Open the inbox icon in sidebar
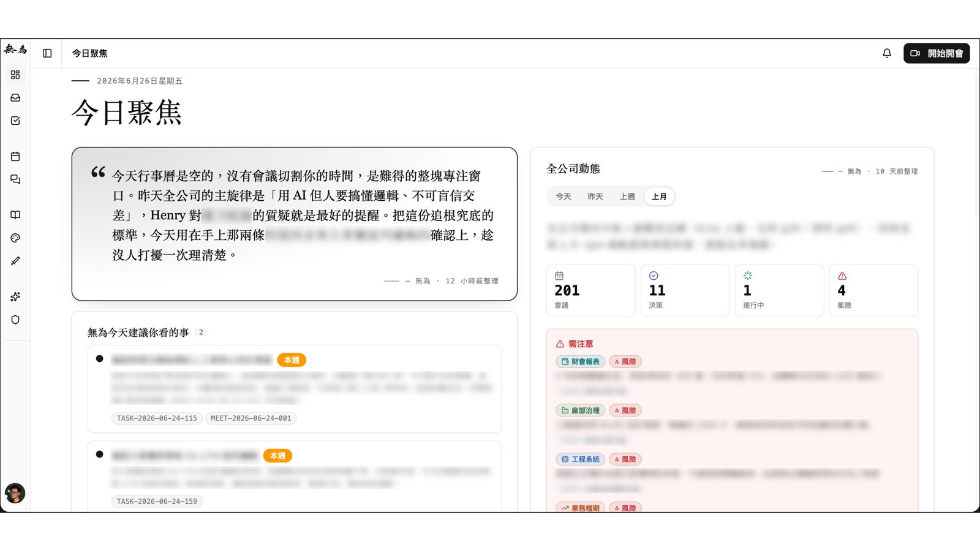Screen dimensions: 980x551 pos(15,98)
